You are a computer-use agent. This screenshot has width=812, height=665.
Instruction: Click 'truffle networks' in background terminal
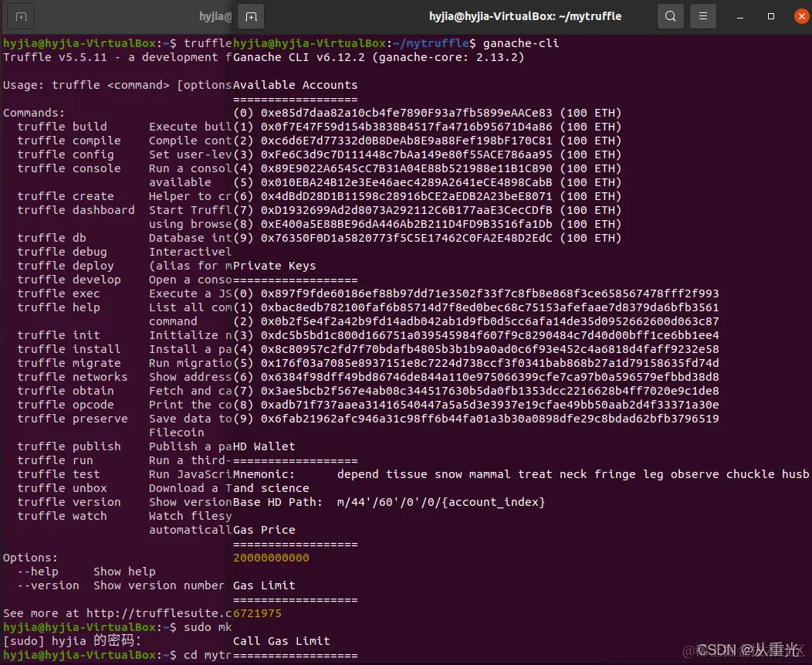[x=73, y=377]
